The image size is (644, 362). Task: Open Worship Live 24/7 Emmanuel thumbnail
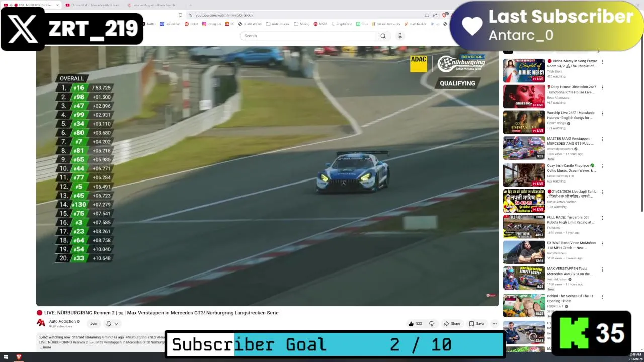click(524, 122)
